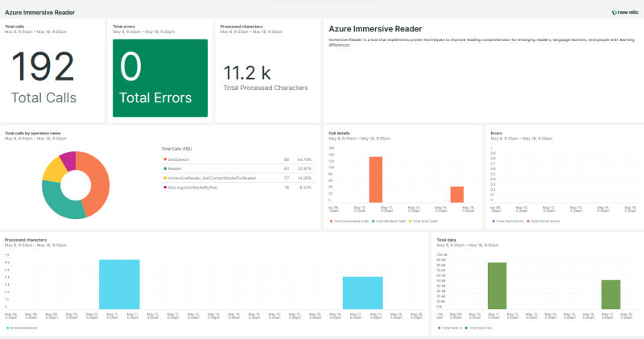Click the green Total Errors billboard
The height and width of the screenshot is (339, 644).
pyautogui.click(x=160, y=78)
